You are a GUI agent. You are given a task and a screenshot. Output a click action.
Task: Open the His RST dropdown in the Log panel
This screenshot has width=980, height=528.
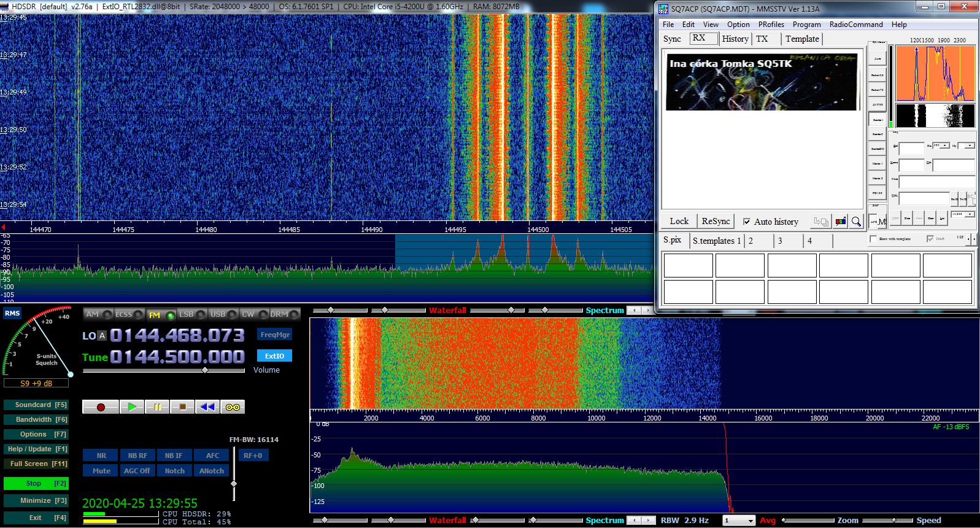click(x=946, y=146)
